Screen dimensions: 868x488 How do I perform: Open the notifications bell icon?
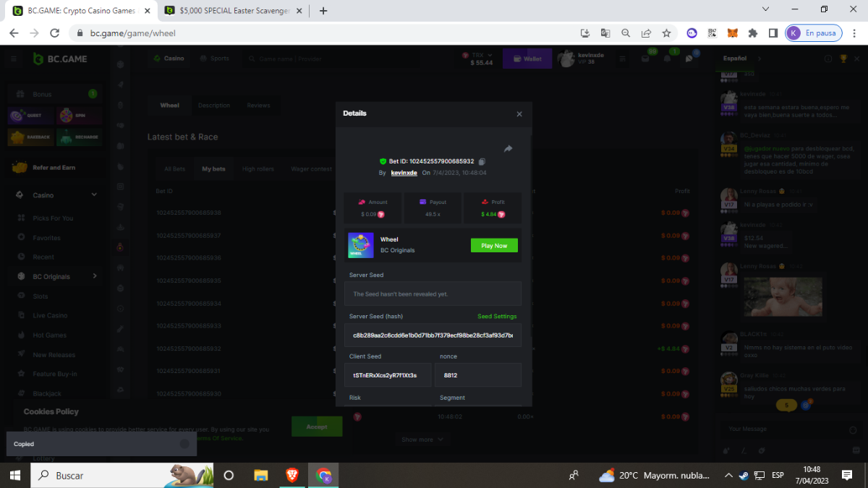(x=668, y=59)
